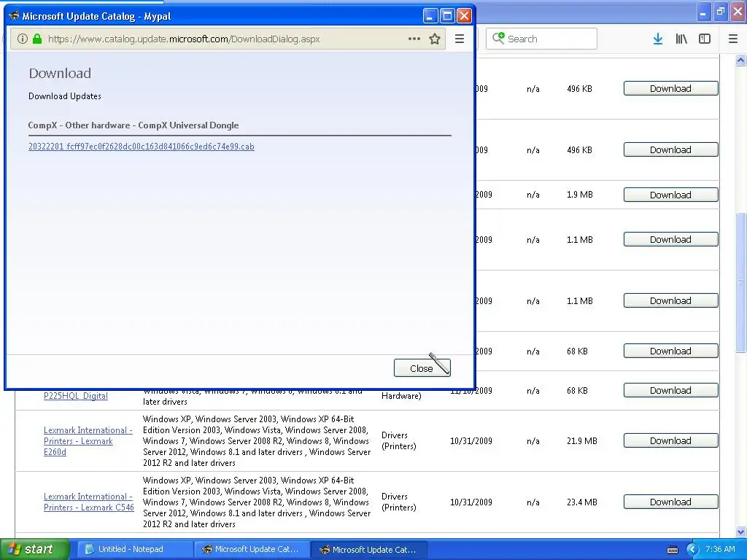Open the Library icon in main toolbar

coord(681,39)
